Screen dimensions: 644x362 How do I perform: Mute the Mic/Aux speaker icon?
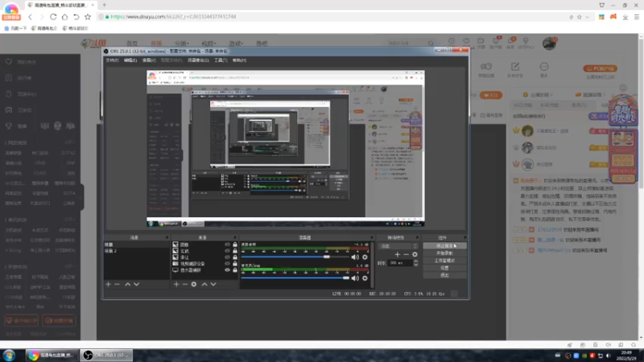click(355, 278)
